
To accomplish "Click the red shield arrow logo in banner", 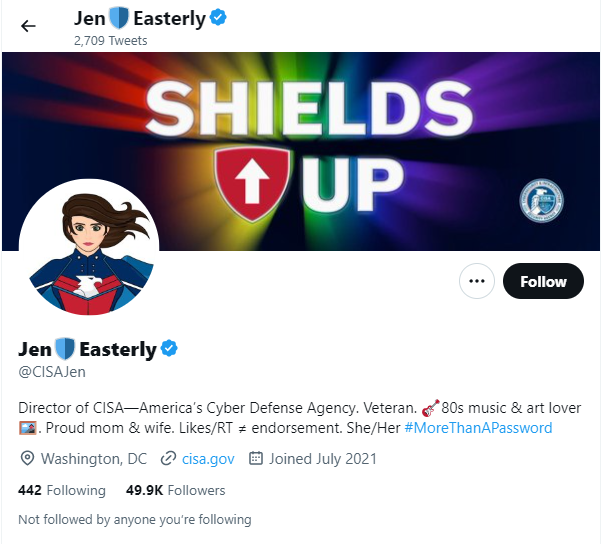I will [252, 184].
